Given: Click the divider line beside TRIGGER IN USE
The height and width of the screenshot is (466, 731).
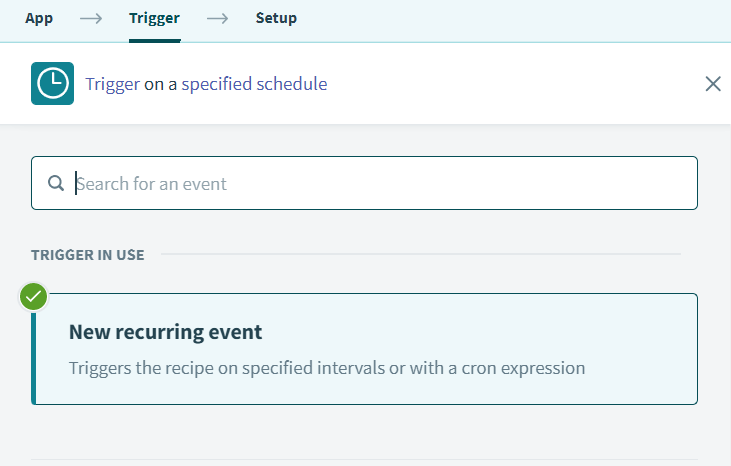Looking at the screenshot, I should (x=420, y=255).
